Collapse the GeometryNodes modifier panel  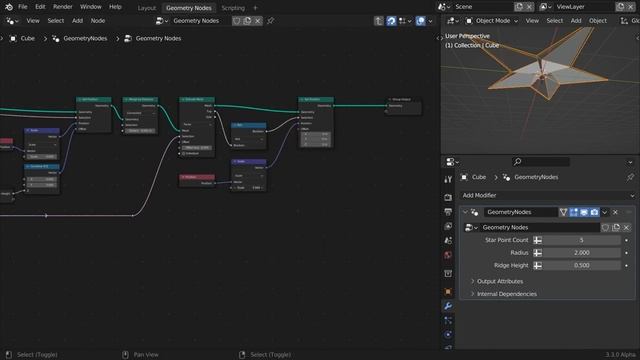[465, 212]
